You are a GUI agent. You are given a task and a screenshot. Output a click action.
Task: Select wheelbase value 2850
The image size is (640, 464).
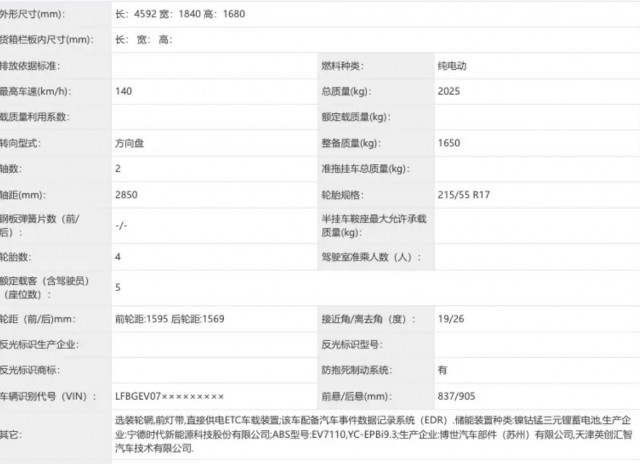126,195
